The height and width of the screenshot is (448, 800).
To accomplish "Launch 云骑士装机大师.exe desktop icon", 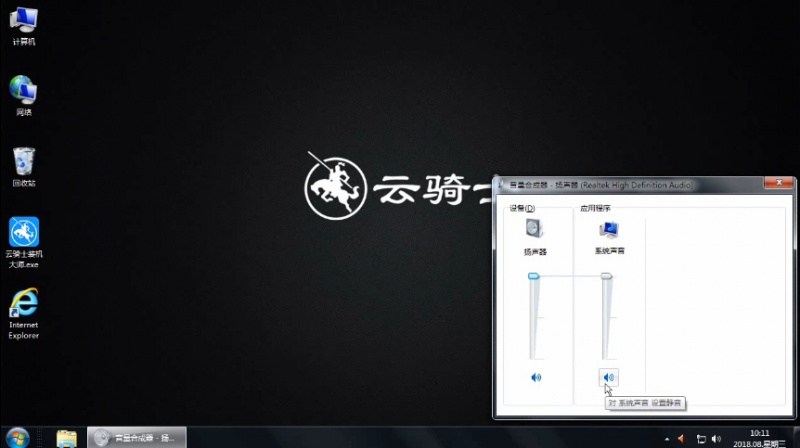I will point(23,242).
